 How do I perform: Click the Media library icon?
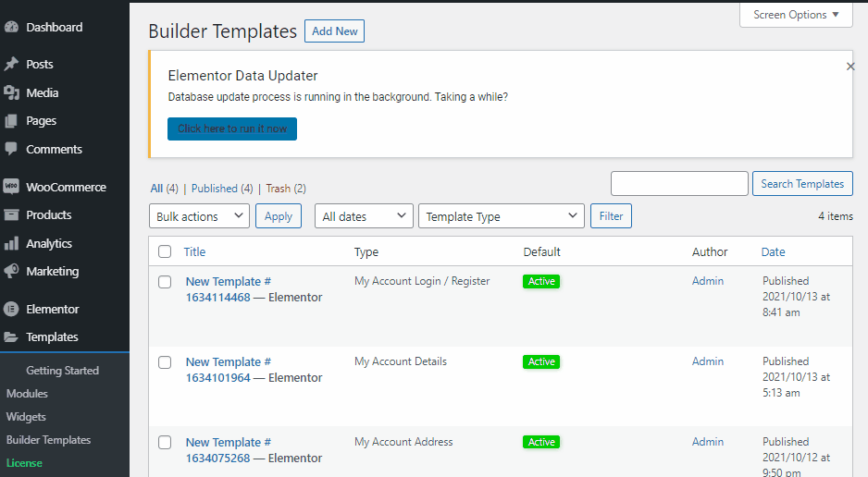[x=11, y=92]
